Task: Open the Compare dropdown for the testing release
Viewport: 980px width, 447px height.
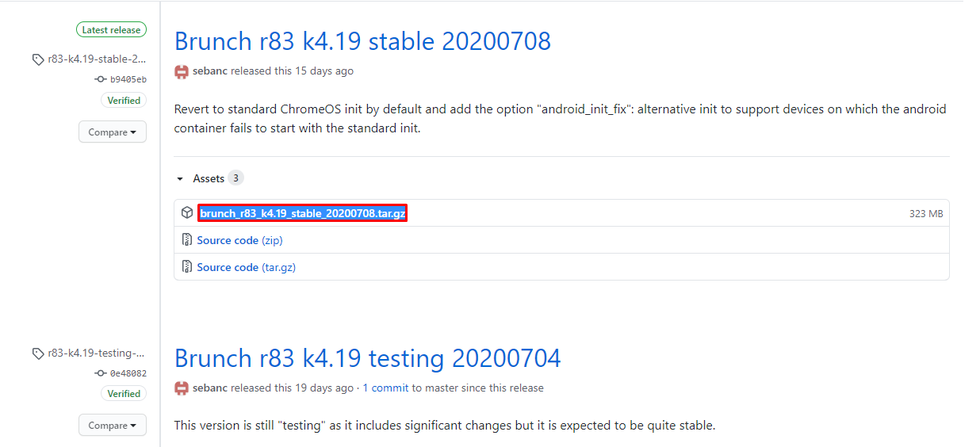Action: pos(113,426)
